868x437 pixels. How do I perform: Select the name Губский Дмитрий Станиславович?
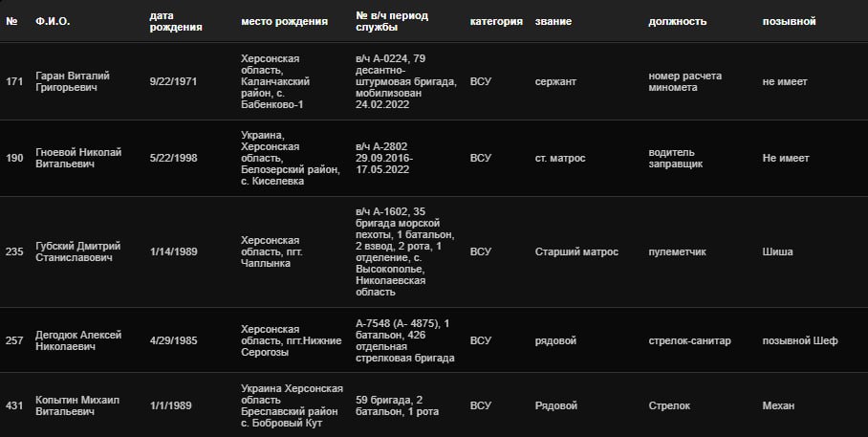[78, 251]
